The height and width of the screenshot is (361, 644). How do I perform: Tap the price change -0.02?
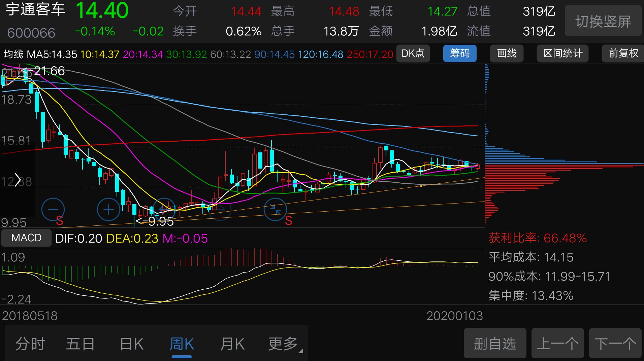(148, 31)
